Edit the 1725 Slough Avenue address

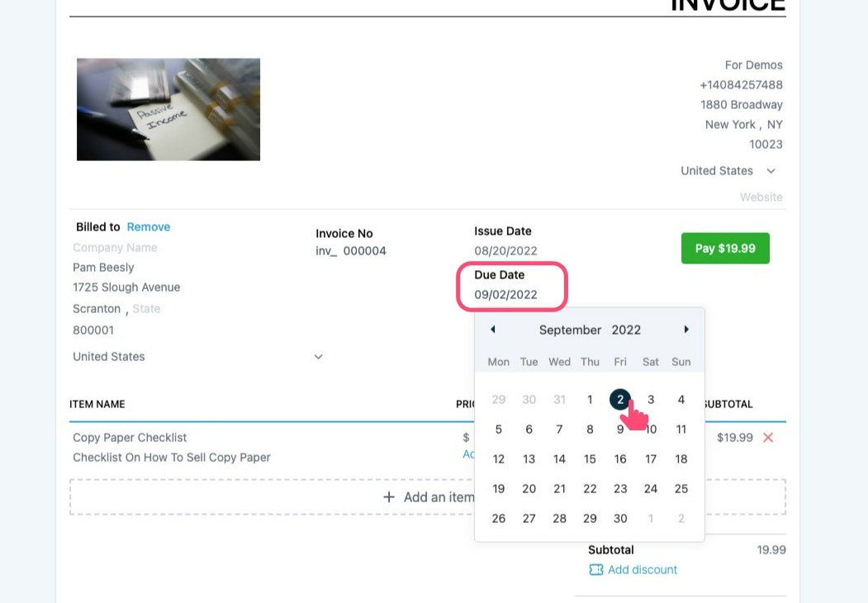[x=126, y=287]
